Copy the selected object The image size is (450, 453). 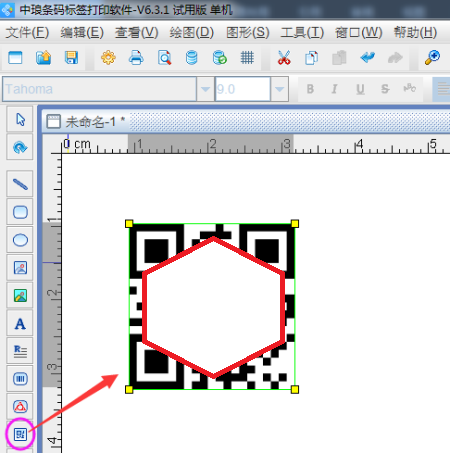point(311,58)
